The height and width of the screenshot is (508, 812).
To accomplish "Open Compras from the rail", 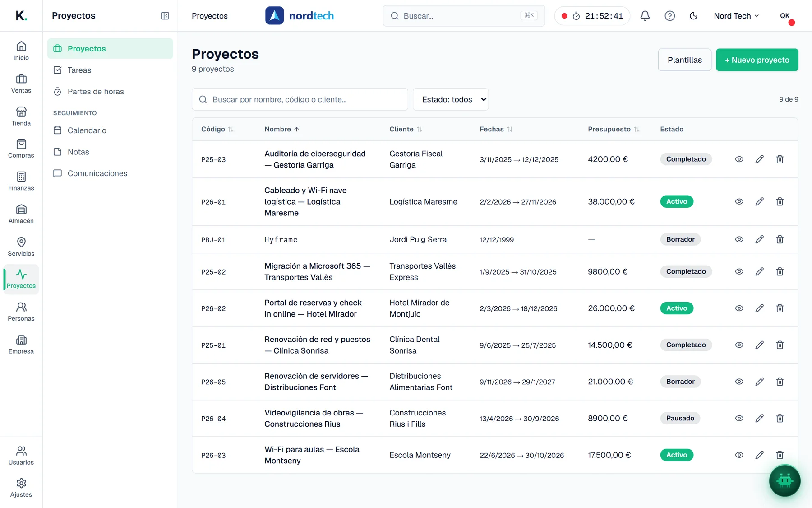I will 21,149.
